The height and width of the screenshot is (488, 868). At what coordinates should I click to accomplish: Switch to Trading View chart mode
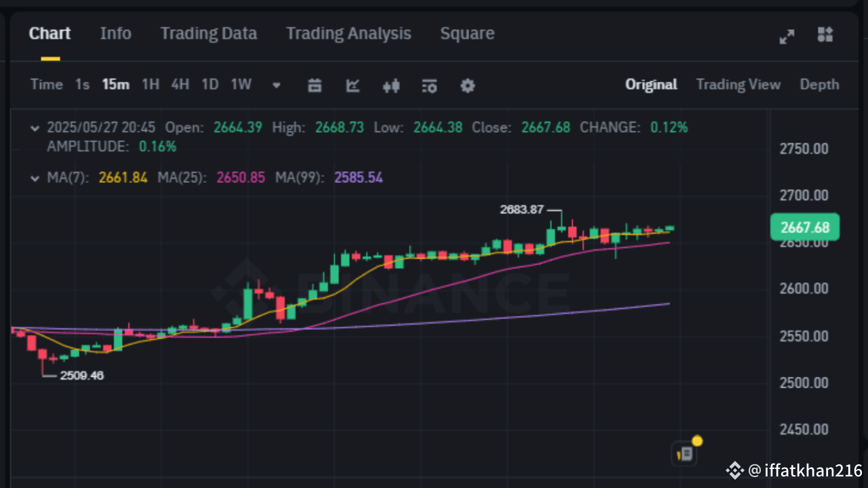click(x=738, y=85)
